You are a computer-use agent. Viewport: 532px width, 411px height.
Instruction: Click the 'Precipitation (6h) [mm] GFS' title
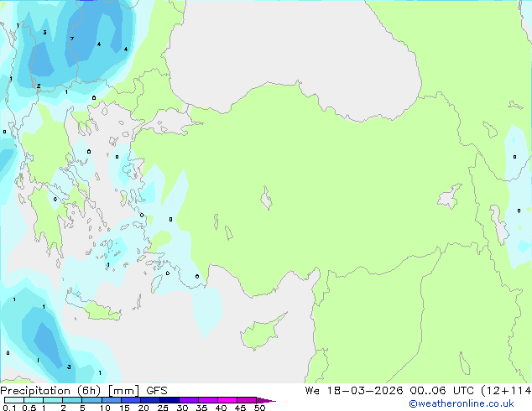84,391
